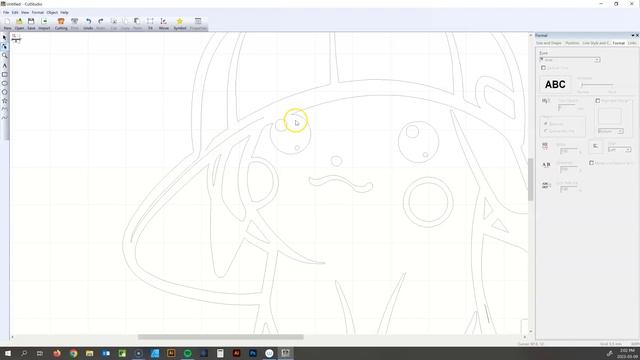Select the polygon drawing tool
This screenshot has width=640, height=360.
pyautogui.click(x=4, y=92)
